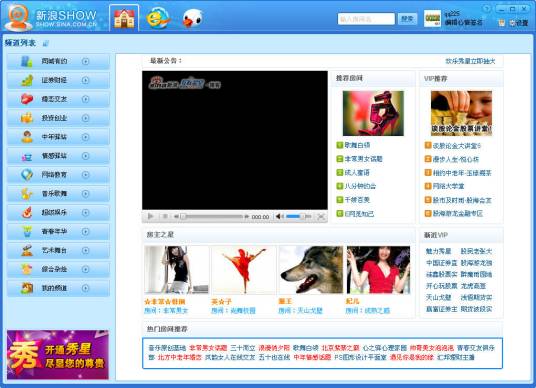The width and height of the screenshot is (536, 388).
Task: Click the icon beside the channel list title
Action: pos(46,43)
